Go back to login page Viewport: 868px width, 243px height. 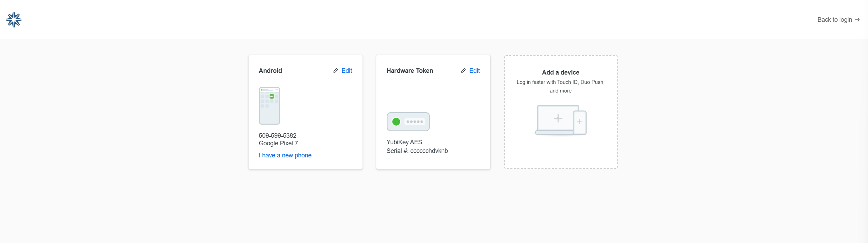click(x=835, y=20)
